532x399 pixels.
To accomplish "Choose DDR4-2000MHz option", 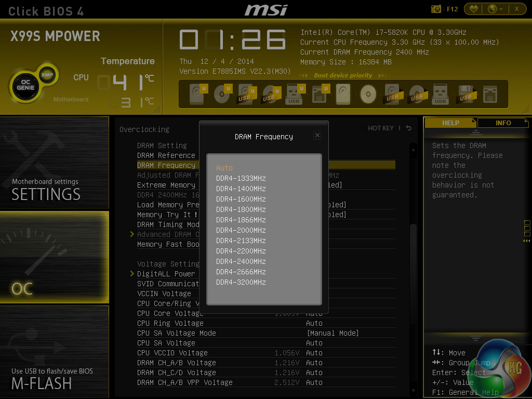I will point(241,230).
